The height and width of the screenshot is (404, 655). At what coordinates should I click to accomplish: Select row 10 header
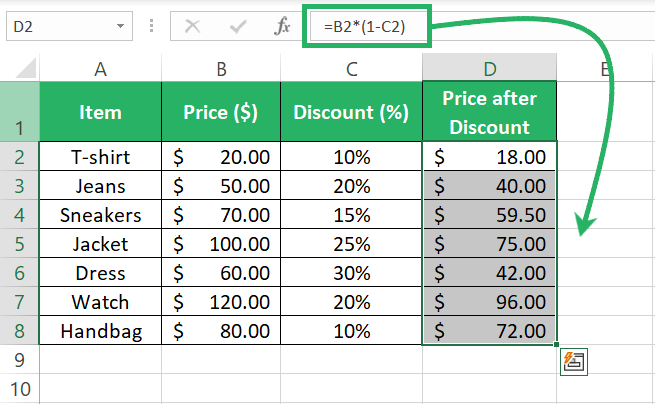click(20, 389)
